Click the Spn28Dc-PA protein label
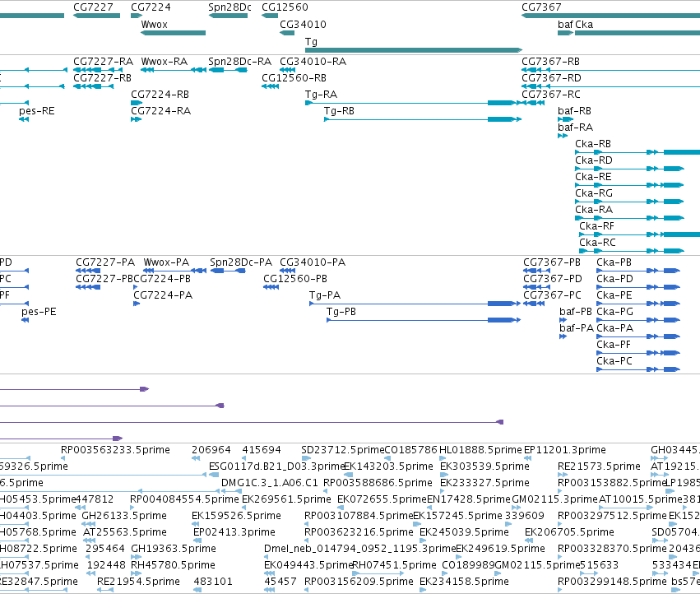 [x=241, y=262]
